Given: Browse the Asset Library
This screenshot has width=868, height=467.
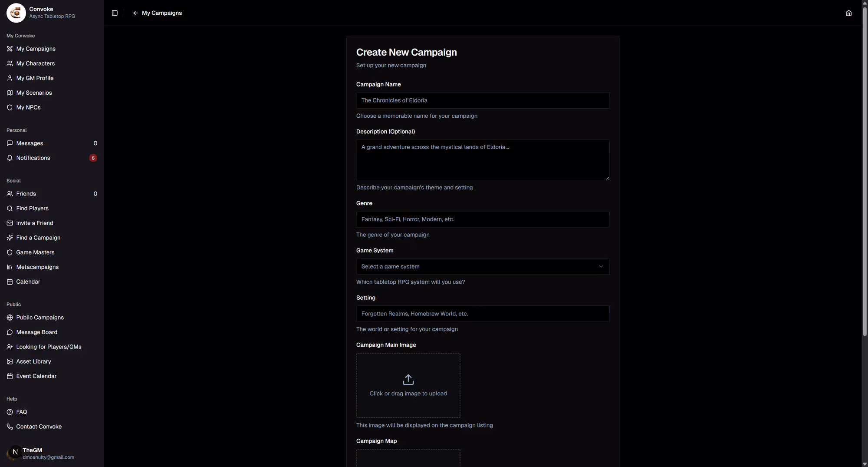Looking at the screenshot, I should pos(52,361).
